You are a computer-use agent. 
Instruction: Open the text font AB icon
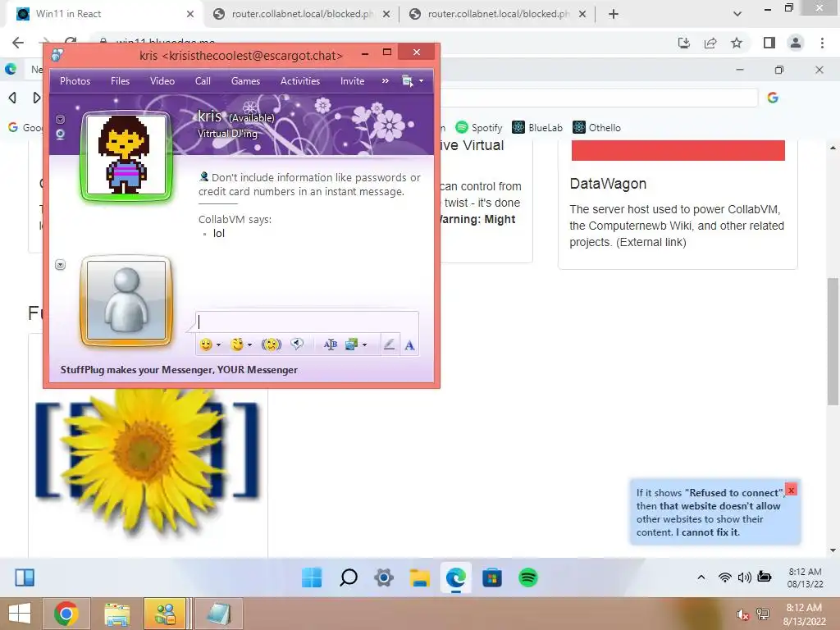tap(330, 345)
